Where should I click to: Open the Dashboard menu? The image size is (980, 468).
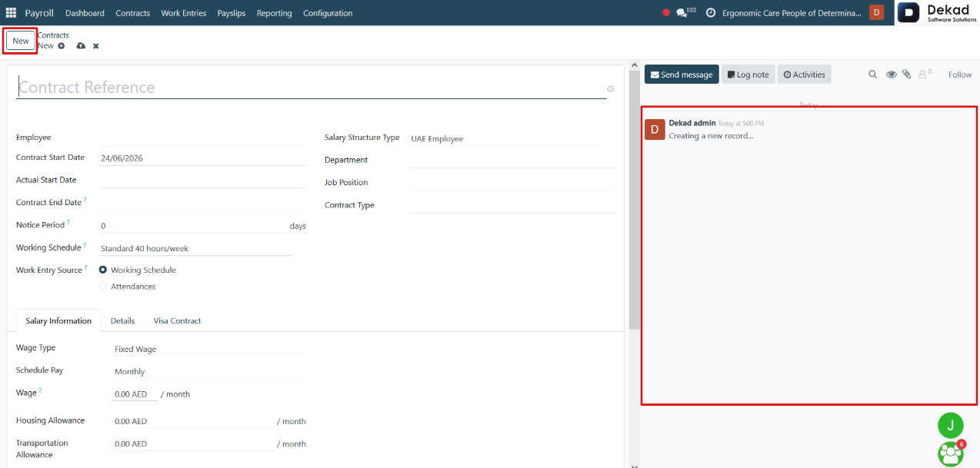tap(85, 13)
